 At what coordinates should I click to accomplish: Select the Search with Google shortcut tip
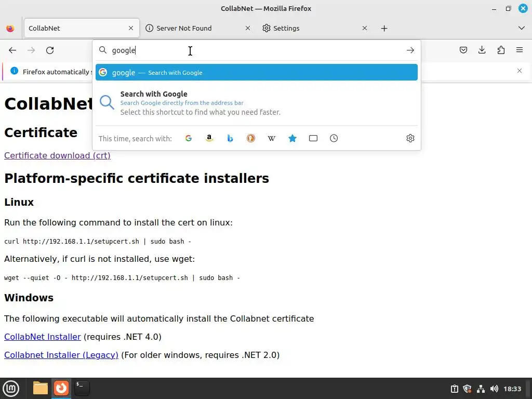pos(257,103)
